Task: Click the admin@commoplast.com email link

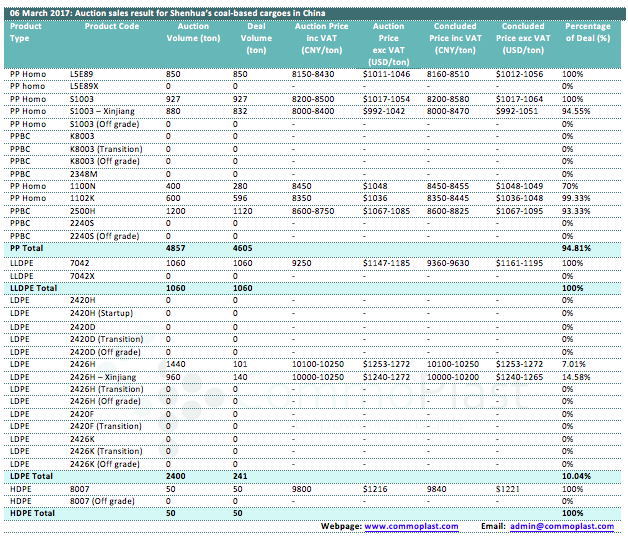Action: tap(561, 526)
